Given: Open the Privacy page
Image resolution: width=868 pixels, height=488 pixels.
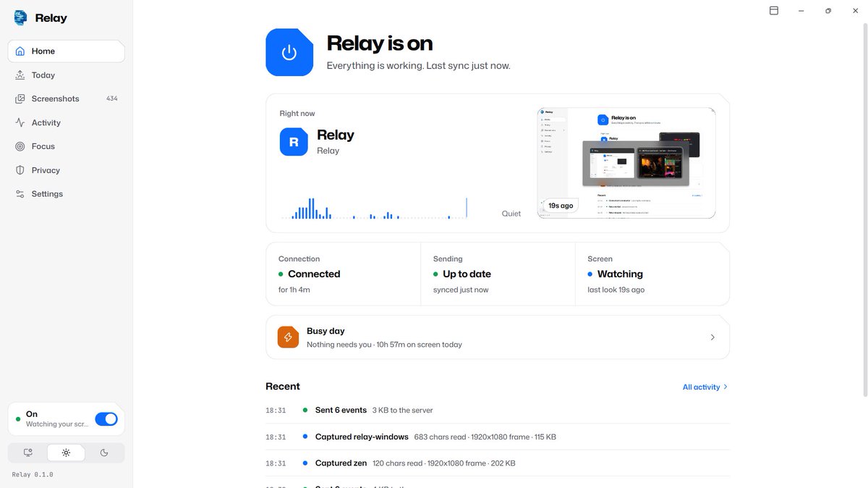Looking at the screenshot, I should [66, 170].
